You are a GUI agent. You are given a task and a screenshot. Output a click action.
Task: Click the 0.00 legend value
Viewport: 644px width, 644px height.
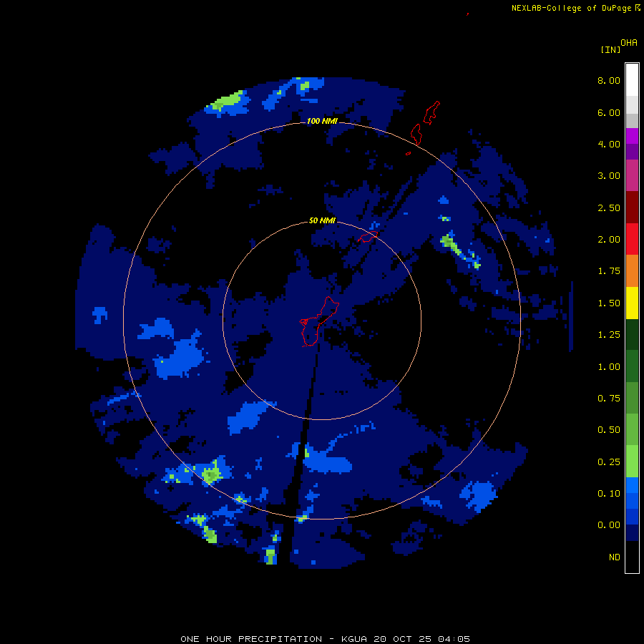click(609, 525)
